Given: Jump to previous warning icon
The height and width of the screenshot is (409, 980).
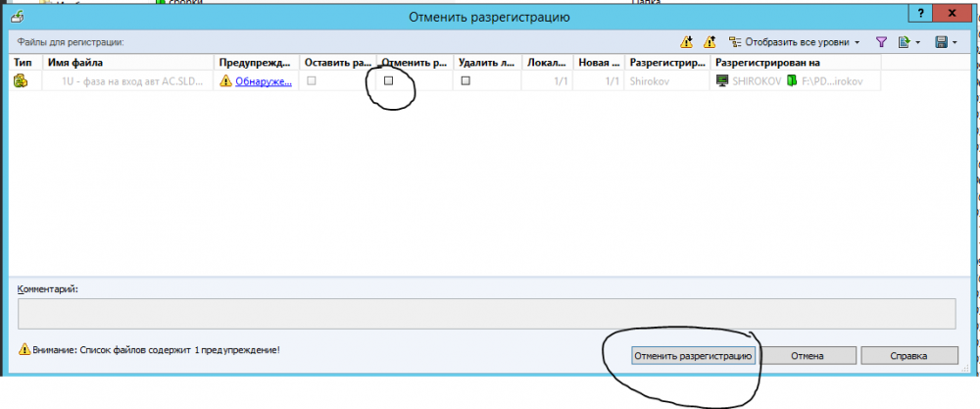Looking at the screenshot, I should (x=710, y=42).
